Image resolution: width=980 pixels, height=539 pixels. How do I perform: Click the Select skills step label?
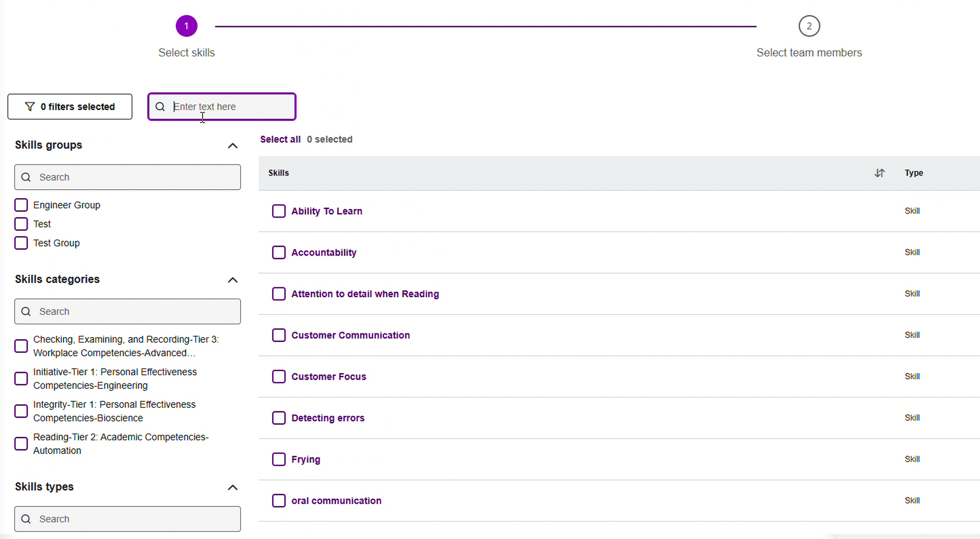(x=186, y=53)
